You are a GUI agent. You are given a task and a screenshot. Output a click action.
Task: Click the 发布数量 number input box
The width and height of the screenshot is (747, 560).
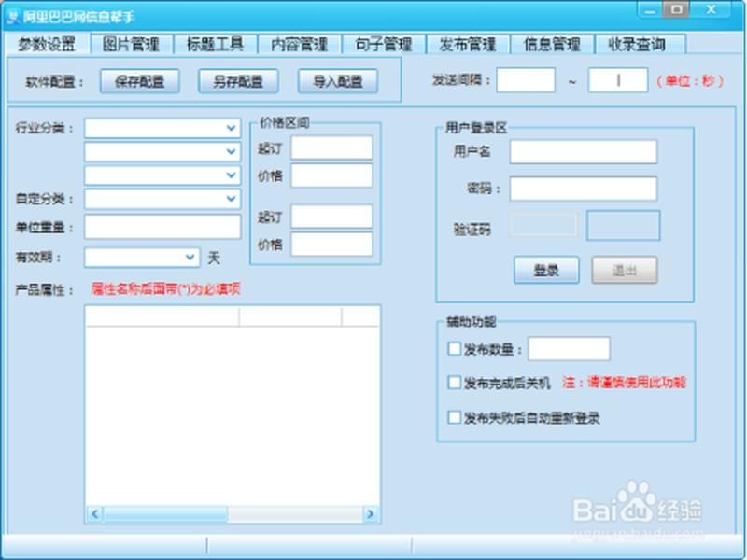point(569,349)
